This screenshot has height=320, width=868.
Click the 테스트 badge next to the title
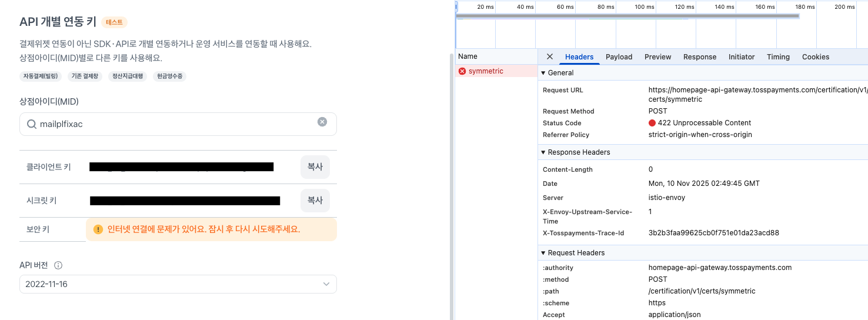pyautogui.click(x=114, y=22)
